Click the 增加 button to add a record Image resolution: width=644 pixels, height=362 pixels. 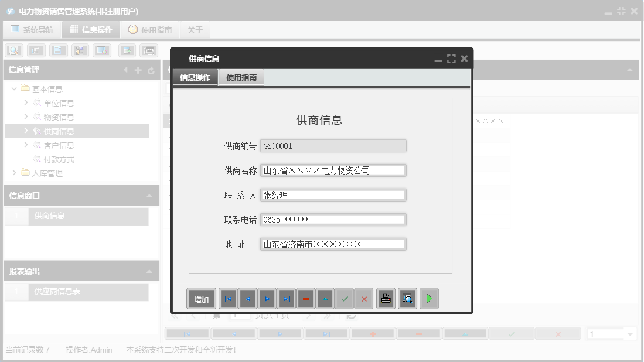coord(201,298)
